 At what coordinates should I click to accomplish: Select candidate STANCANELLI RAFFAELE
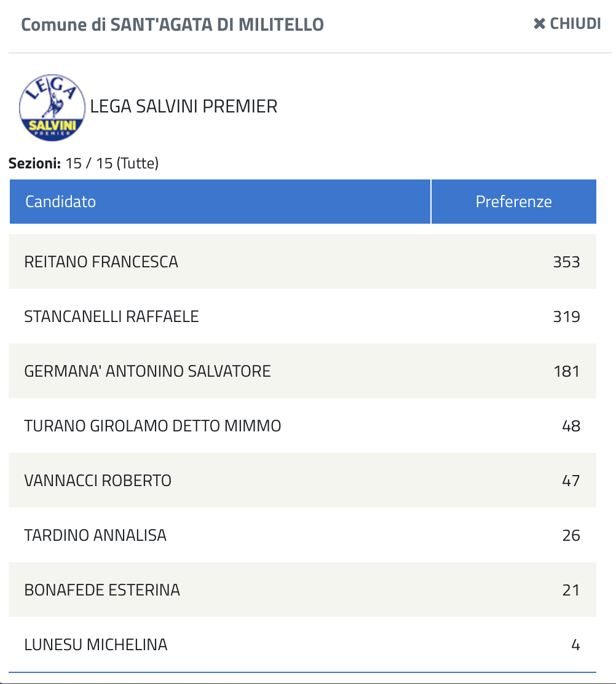point(111,316)
